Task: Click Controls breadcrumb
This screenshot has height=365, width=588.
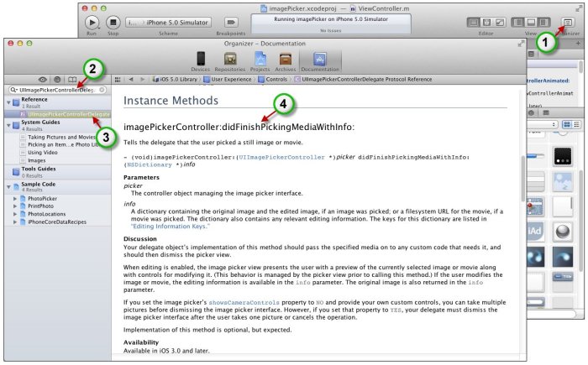Action: [273, 80]
